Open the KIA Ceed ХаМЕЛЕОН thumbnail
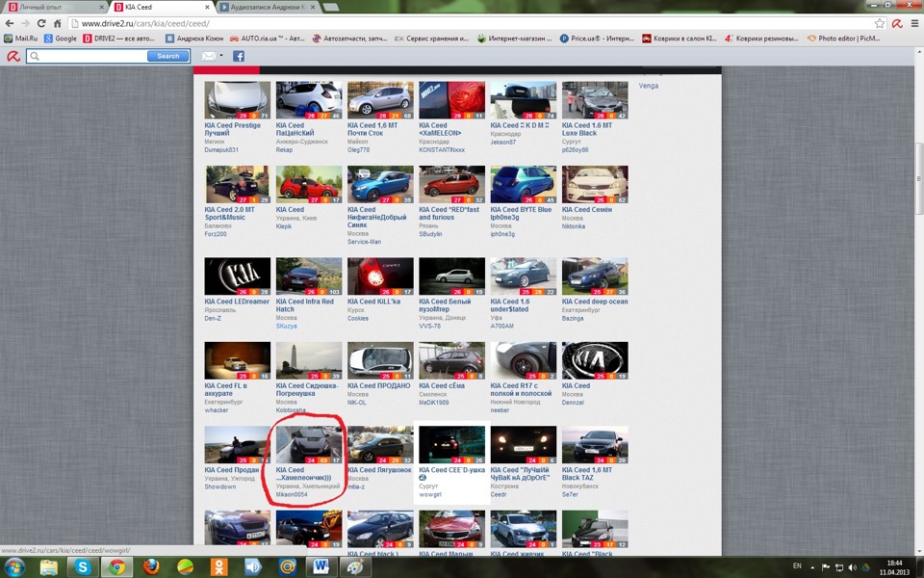The width and height of the screenshot is (924, 578). tap(451, 100)
